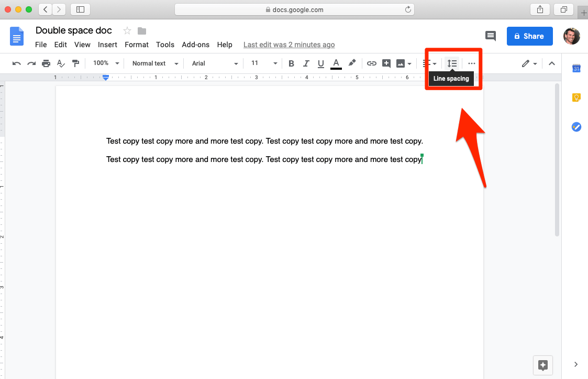This screenshot has width=588, height=379.
Task: Open the Google account avatar
Action: coord(571,36)
